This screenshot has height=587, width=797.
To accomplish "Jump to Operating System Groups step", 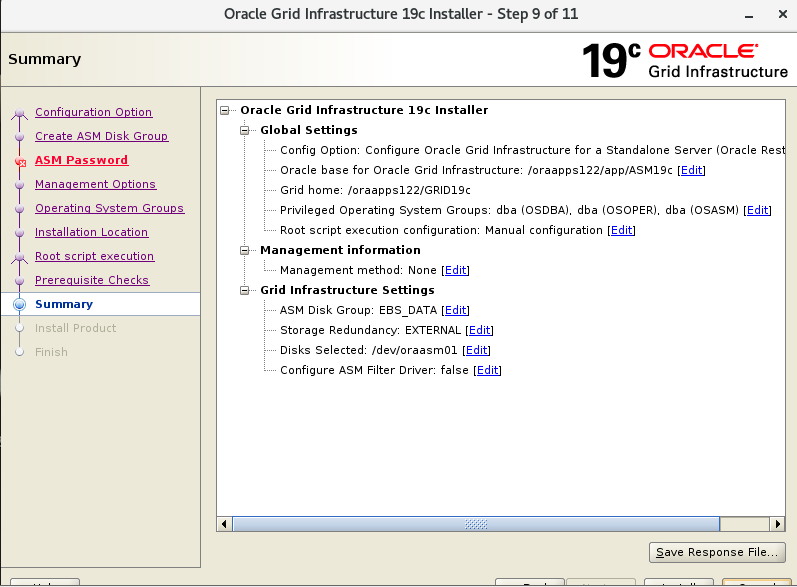I will tap(109, 208).
